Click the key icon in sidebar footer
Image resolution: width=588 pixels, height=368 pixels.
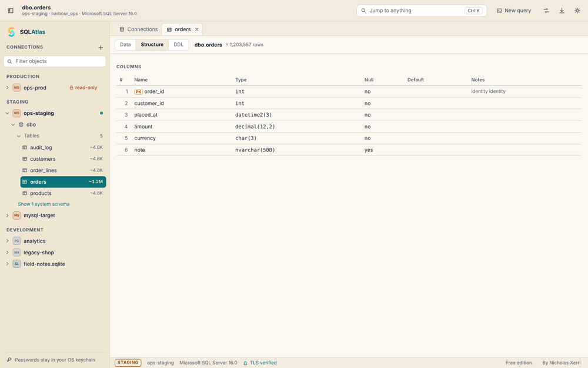click(9, 360)
